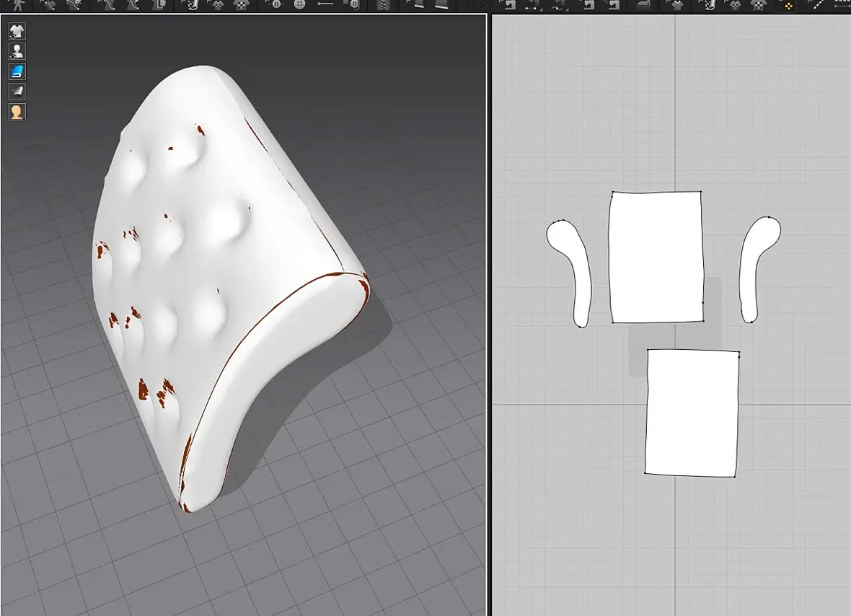Screen dimensions: 851x616
Task: Select the button tool in 3D toolbar
Action: point(276,4)
